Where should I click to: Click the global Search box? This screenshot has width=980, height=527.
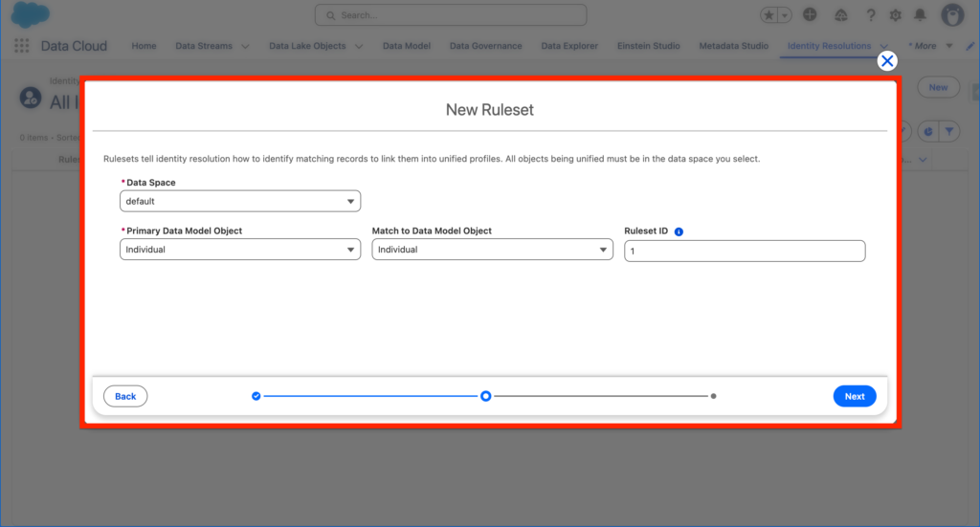(451, 15)
